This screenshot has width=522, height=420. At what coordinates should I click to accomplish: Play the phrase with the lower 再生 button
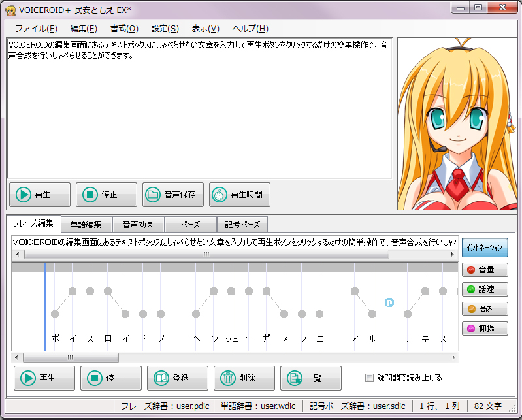coord(44,378)
